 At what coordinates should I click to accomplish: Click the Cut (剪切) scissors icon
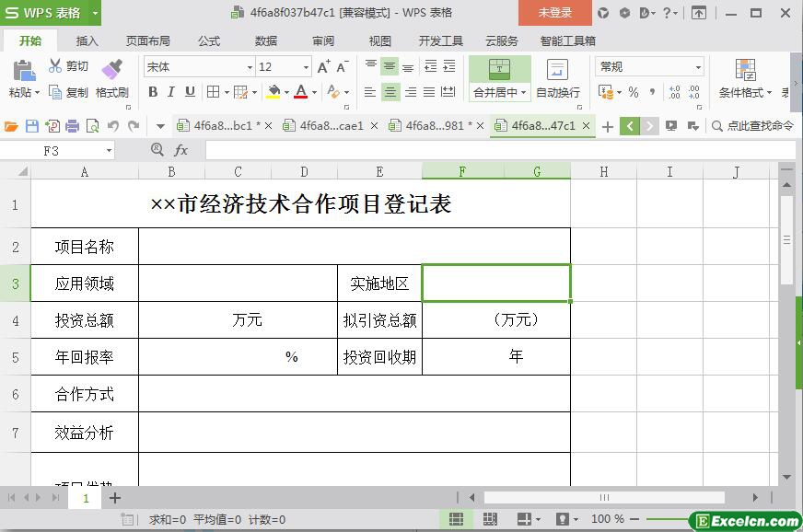pos(55,65)
